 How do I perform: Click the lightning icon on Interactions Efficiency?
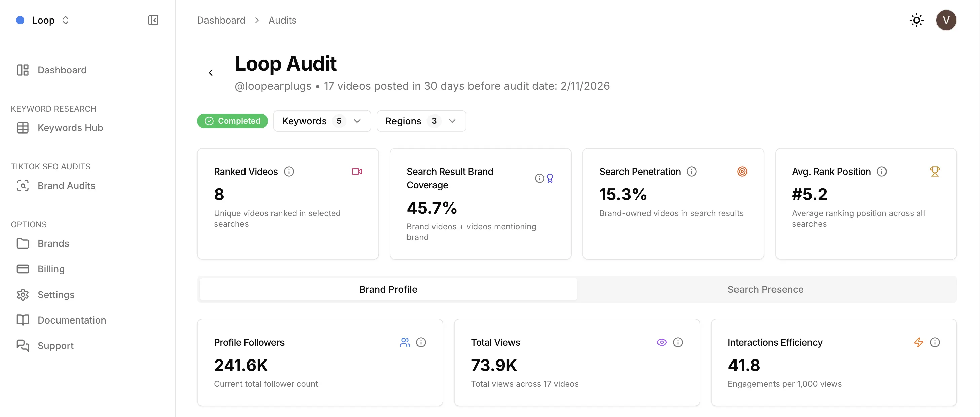point(918,342)
